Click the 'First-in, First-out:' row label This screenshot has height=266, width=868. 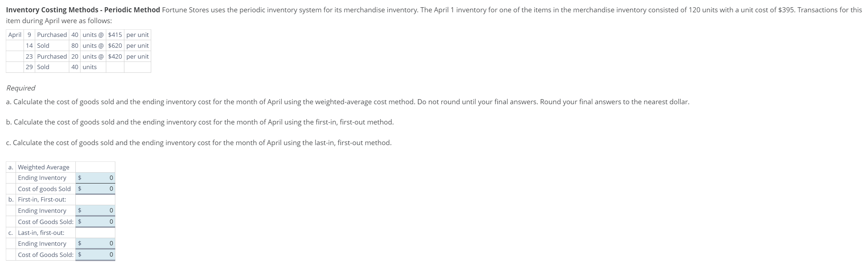[x=42, y=199]
